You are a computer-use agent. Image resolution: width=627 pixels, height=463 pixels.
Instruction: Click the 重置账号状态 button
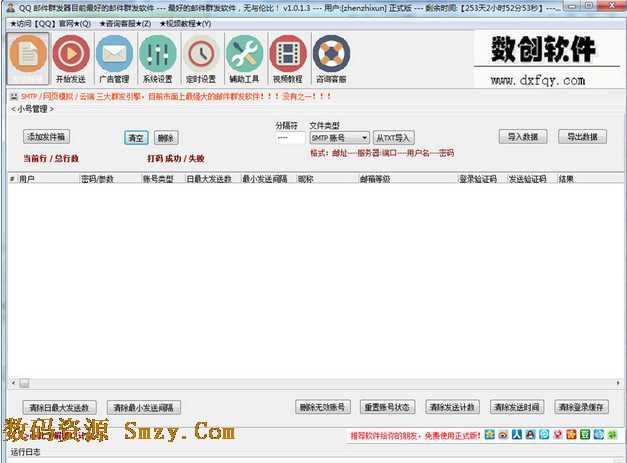[387, 407]
